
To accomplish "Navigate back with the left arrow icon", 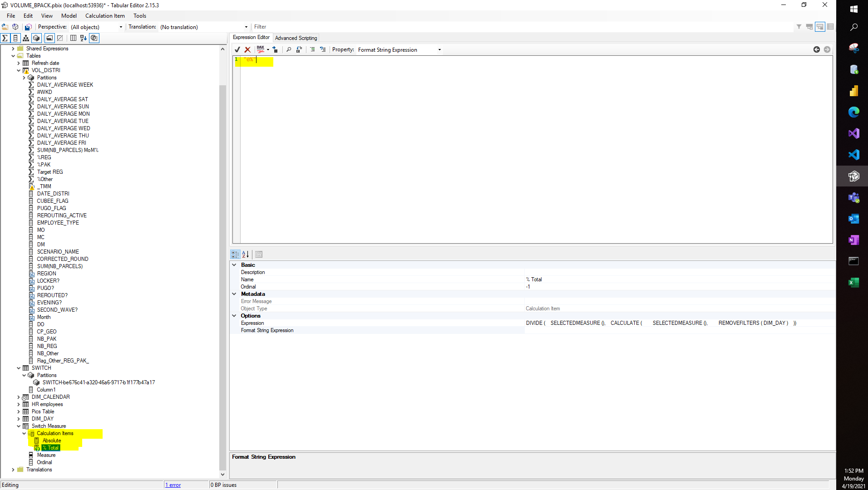I will click(817, 49).
